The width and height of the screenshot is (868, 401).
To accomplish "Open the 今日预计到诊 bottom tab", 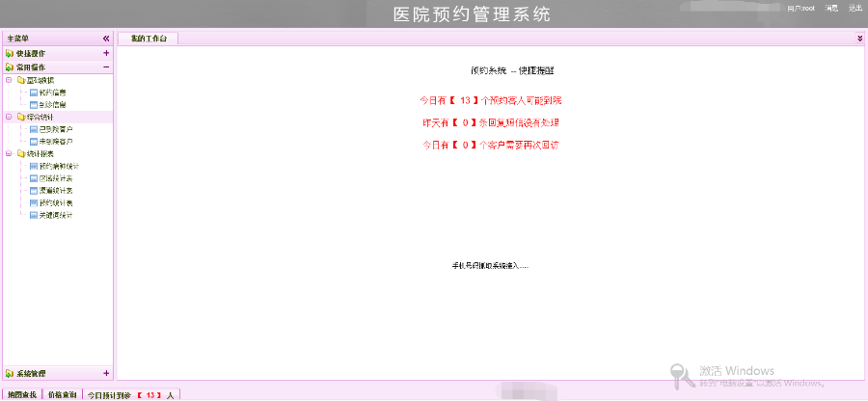I will (x=131, y=395).
